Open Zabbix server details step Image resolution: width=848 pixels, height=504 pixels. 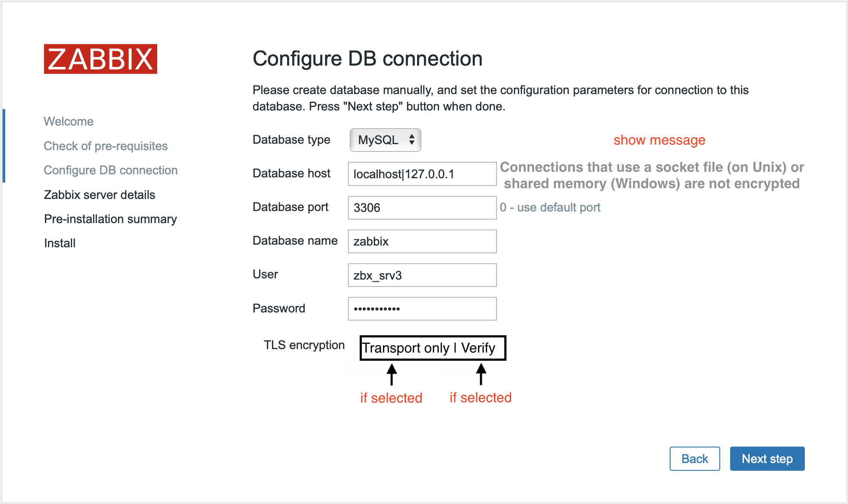pyautogui.click(x=100, y=195)
